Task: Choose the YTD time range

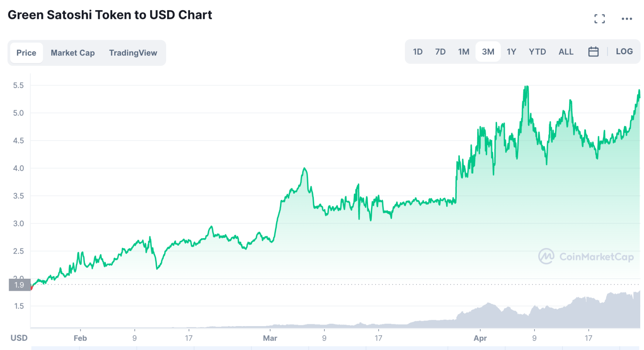Action: (x=537, y=52)
